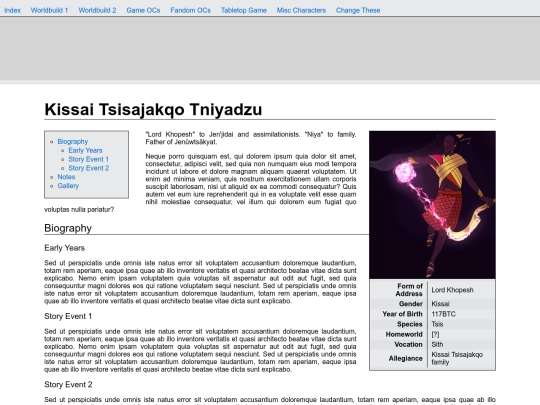The image size is (540, 405).
Task: Open the Misc Characters page
Action: coord(301,10)
